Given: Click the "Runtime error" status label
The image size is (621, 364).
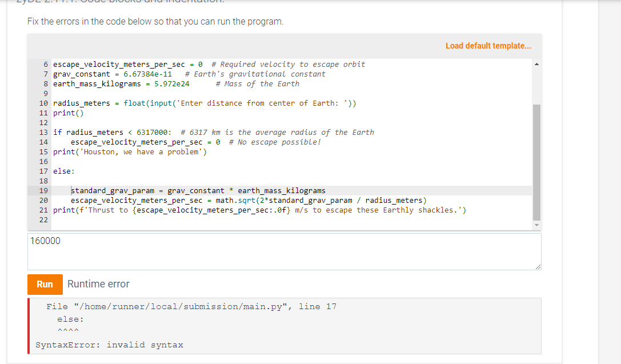Looking at the screenshot, I should tap(98, 284).
